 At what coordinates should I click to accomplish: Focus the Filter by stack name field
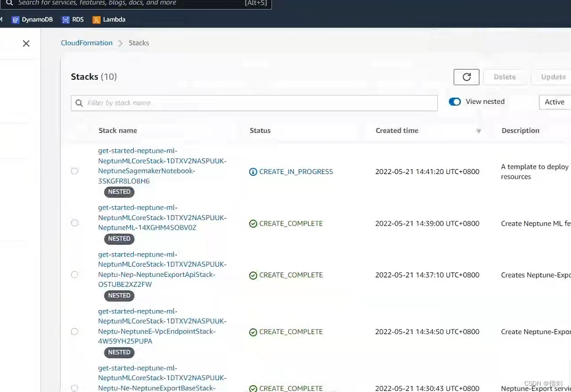(x=254, y=103)
